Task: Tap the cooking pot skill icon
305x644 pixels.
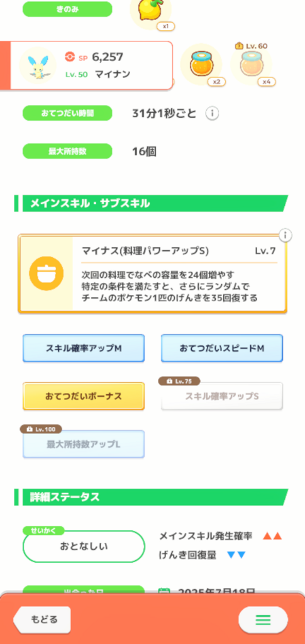Action: (x=47, y=273)
